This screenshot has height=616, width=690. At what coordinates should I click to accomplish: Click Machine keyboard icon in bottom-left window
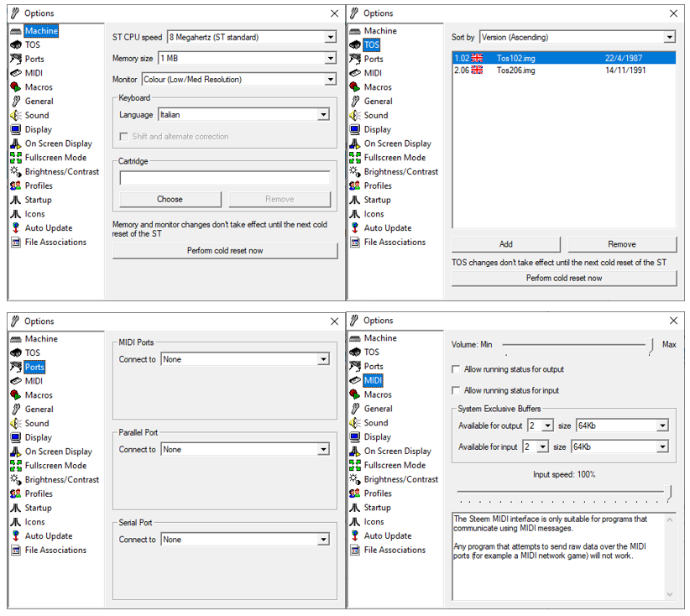(16, 339)
